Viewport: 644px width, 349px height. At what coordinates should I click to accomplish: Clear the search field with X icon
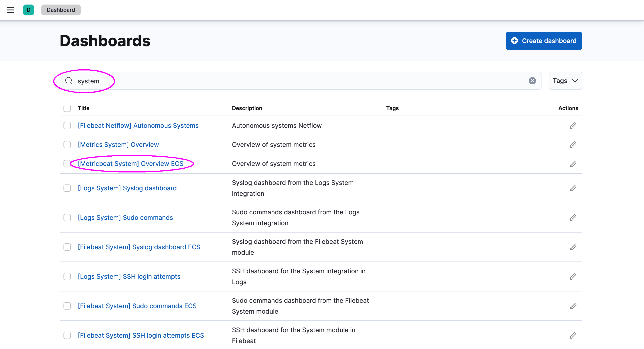532,81
